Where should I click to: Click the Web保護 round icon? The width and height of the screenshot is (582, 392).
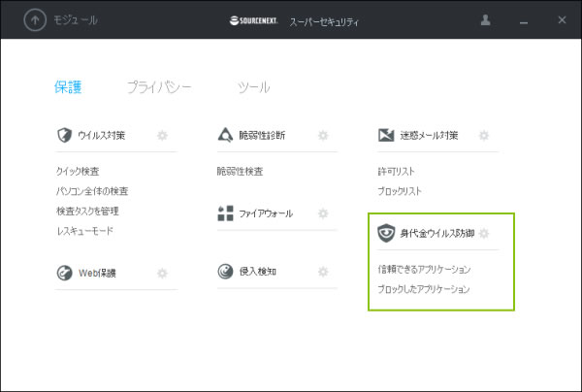[x=65, y=273]
